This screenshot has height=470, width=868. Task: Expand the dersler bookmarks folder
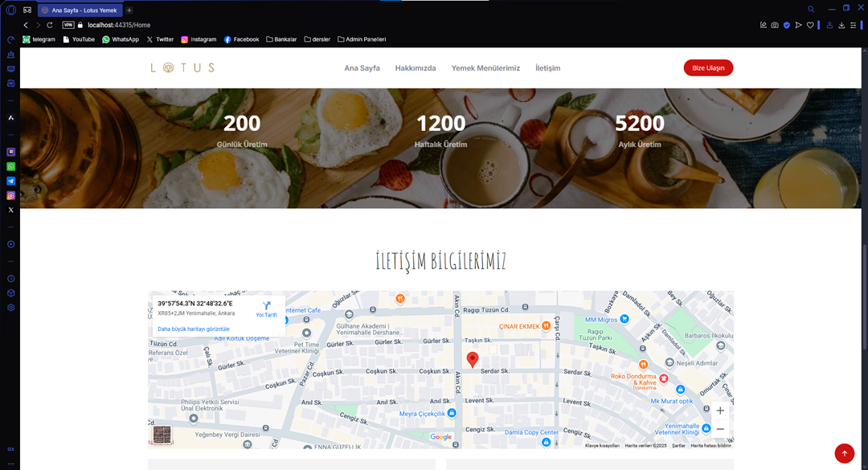[317, 39]
